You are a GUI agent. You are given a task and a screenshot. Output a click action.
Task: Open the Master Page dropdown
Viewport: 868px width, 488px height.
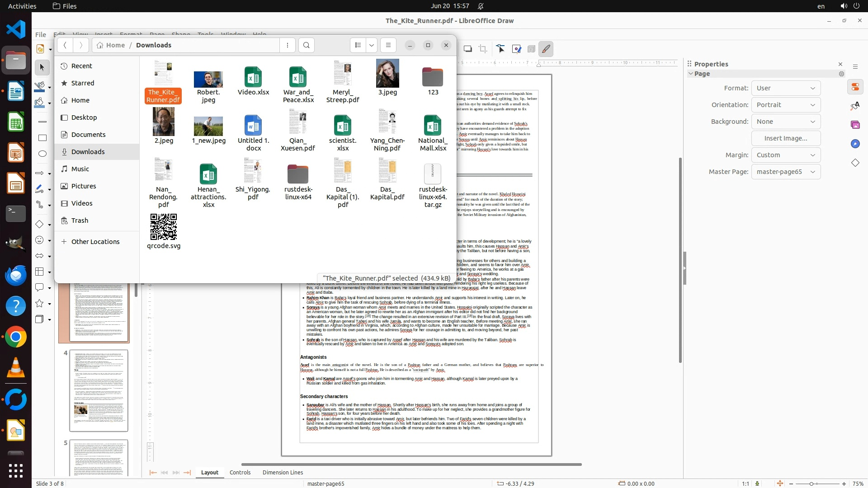(786, 172)
